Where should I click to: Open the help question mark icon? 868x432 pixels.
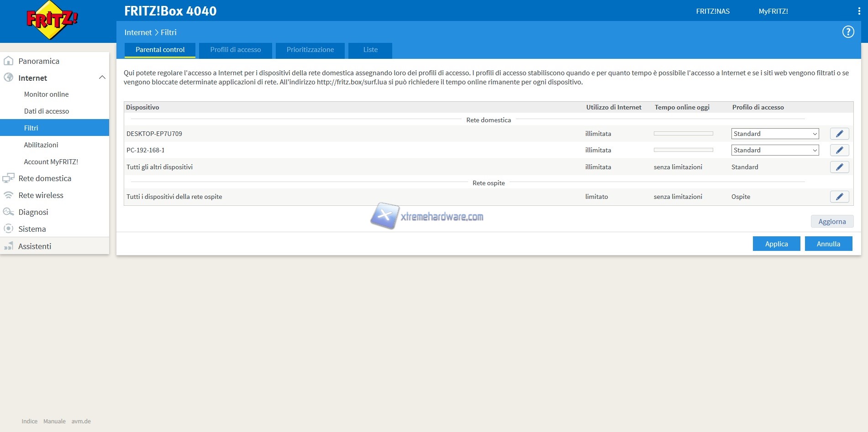(848, 32)
